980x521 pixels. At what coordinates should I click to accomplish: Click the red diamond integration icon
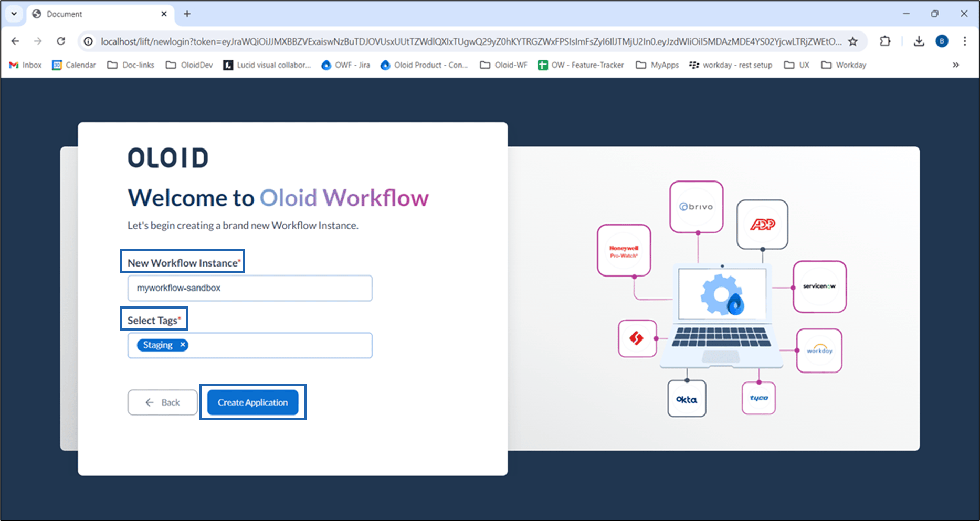pyautogui.click(x=637, y=338)
